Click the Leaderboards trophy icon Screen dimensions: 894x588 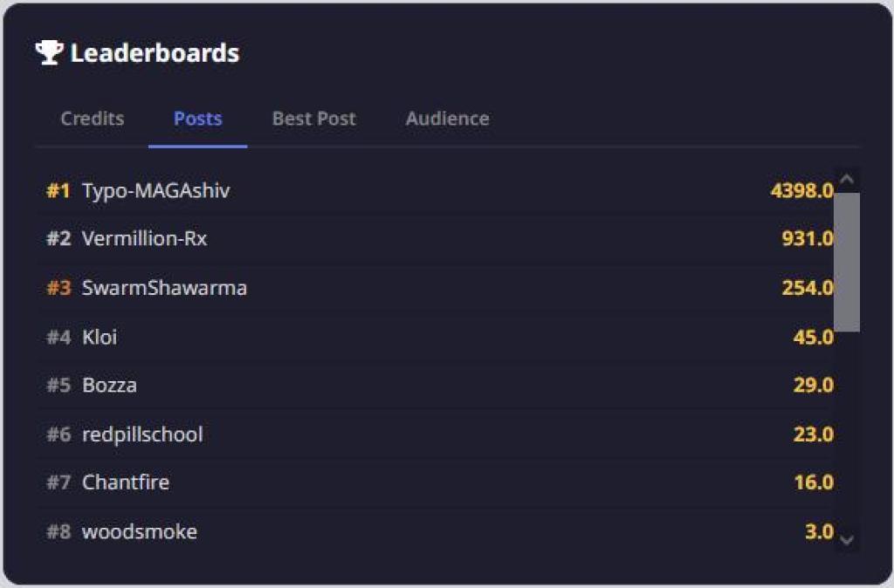(49, 52)
